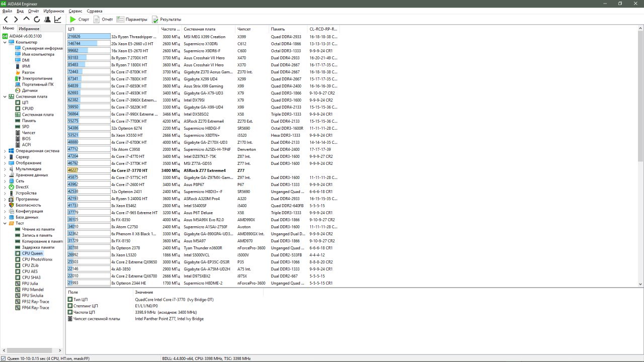The height and width of the screenshot is (362, 644).
Task: Select the Безопасность shield icon
Action: (12, 205)
